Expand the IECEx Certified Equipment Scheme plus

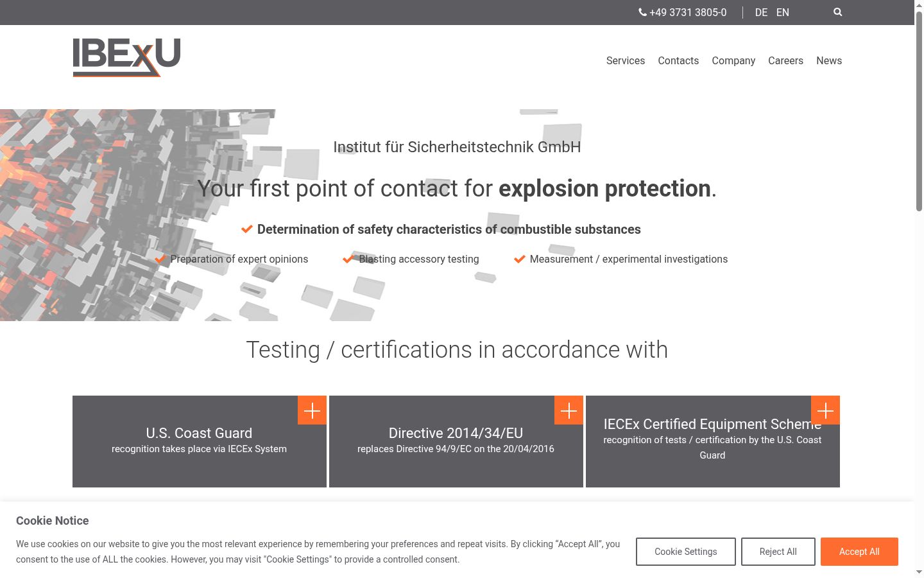[825, 410]
